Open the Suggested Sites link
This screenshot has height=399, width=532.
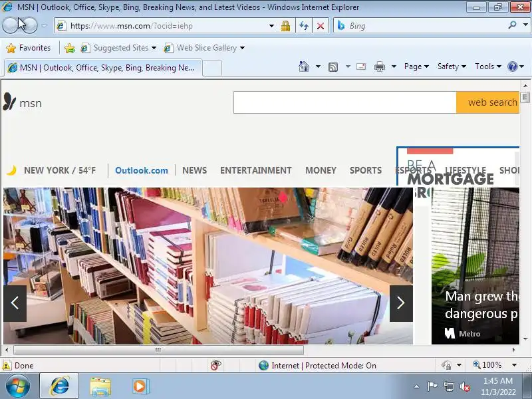[118, 48]
